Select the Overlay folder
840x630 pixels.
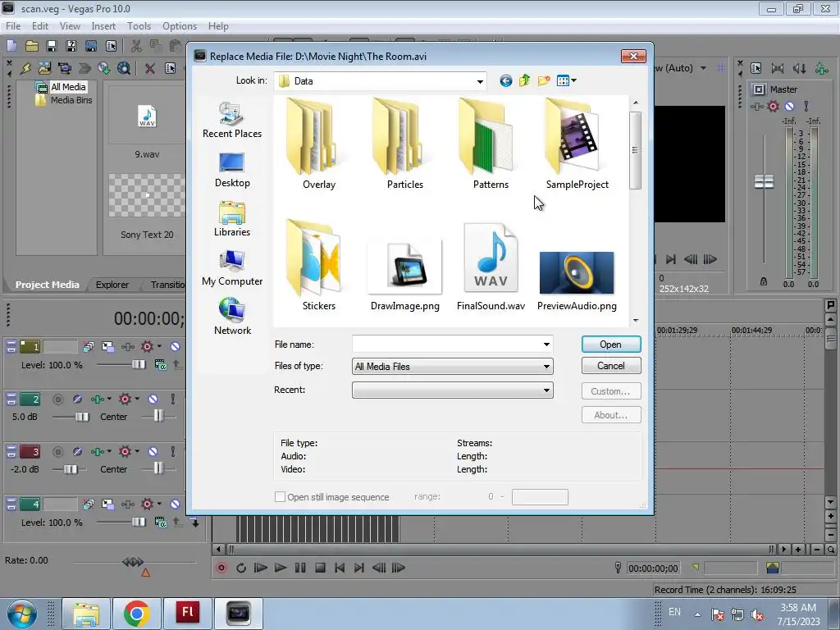coord(319,144)
